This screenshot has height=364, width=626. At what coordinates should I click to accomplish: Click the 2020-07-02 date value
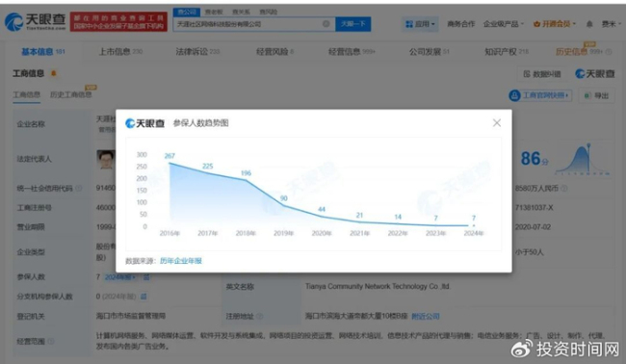(x=533, y=227)
